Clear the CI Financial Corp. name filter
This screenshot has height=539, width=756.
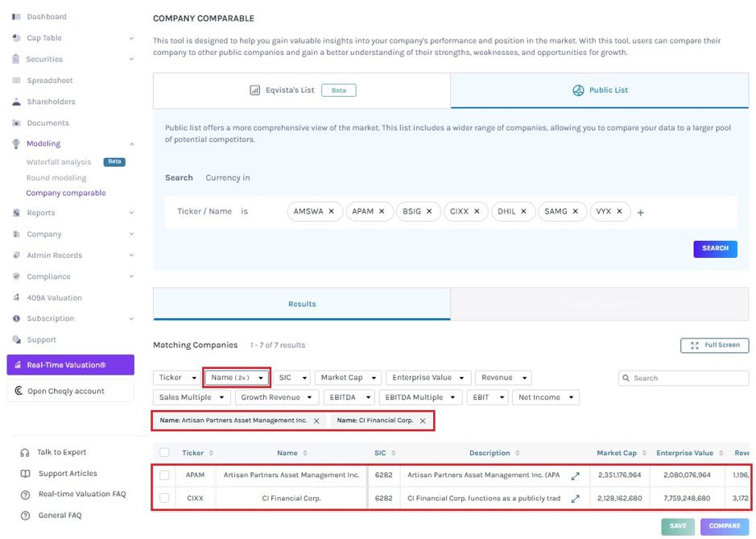(423, 421)
